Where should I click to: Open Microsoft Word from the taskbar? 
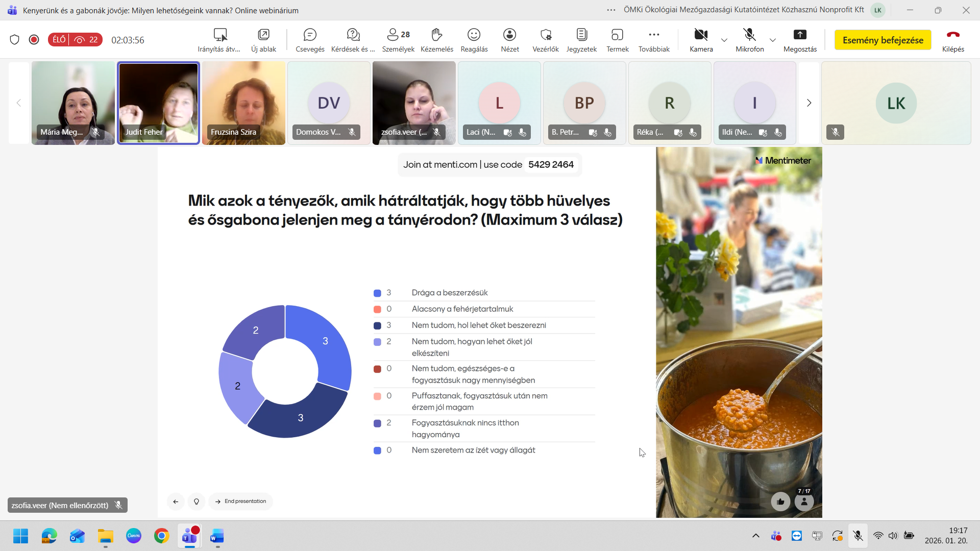(x=217, y=536)
